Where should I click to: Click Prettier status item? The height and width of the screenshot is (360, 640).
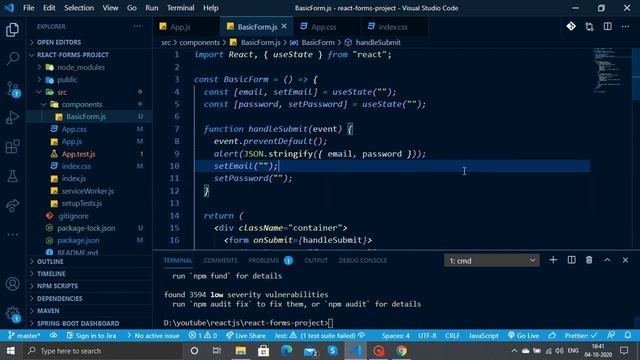[x=580, y=336]
